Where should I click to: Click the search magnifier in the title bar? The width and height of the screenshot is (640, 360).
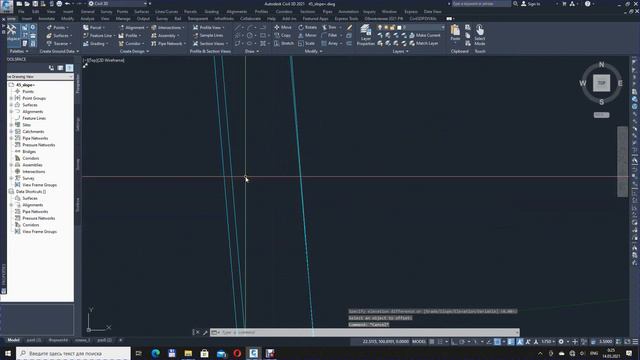(515, 4)
